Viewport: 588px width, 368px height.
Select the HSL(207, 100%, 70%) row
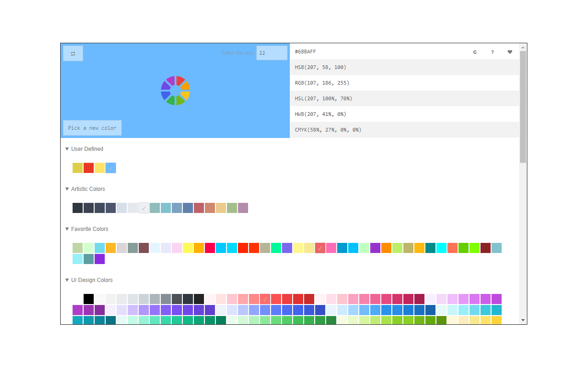[405, 98]
